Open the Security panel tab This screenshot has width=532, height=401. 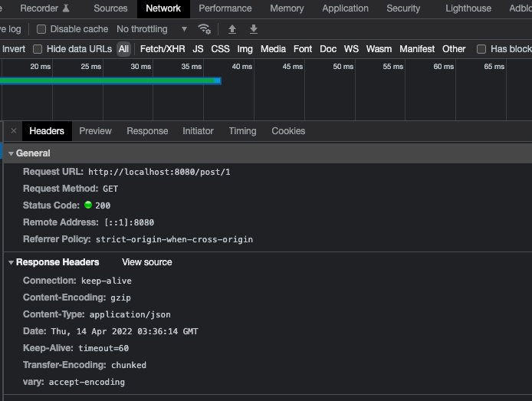coord(403,8)
